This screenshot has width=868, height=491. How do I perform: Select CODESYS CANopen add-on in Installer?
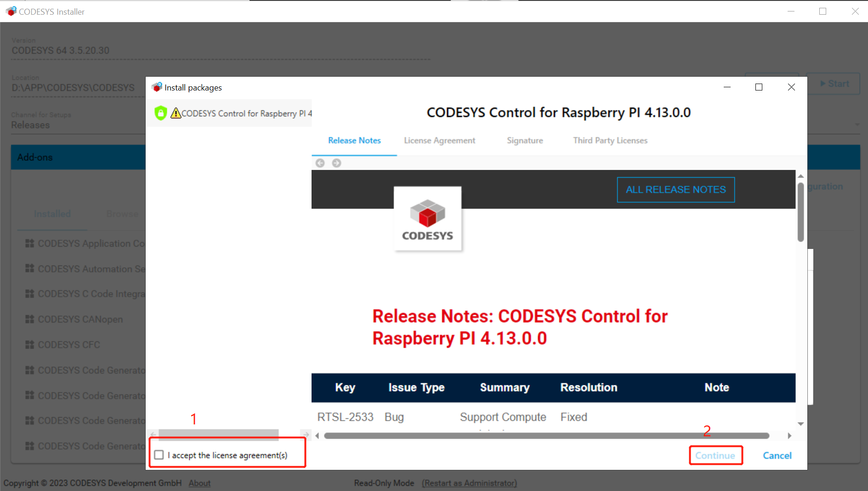click(80, 319)
